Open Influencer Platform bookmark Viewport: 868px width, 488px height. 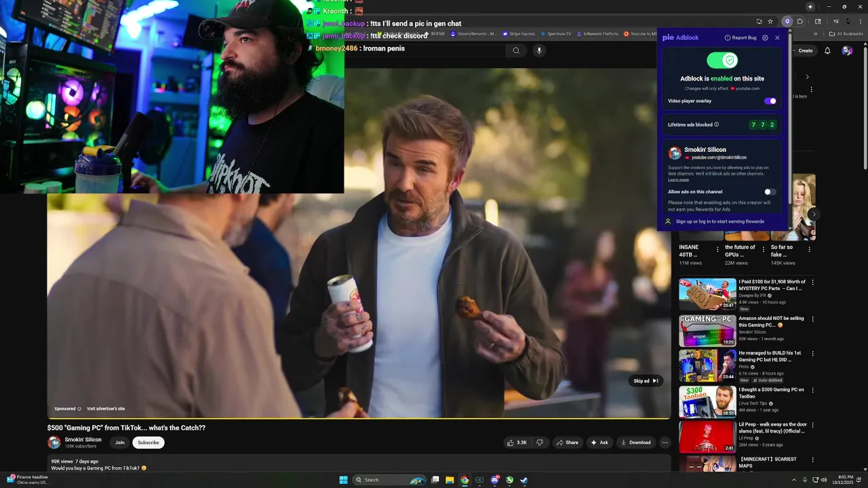tap(597, 33)
